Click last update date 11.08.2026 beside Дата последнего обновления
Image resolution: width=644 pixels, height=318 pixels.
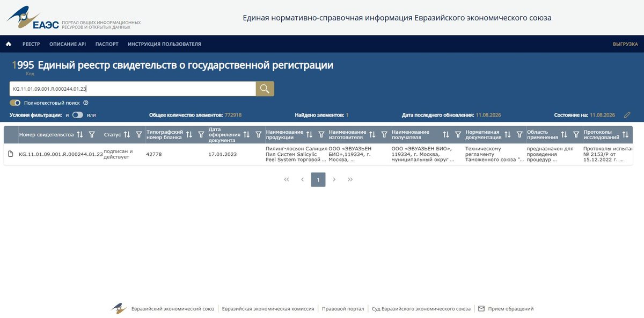click(488, 115)
